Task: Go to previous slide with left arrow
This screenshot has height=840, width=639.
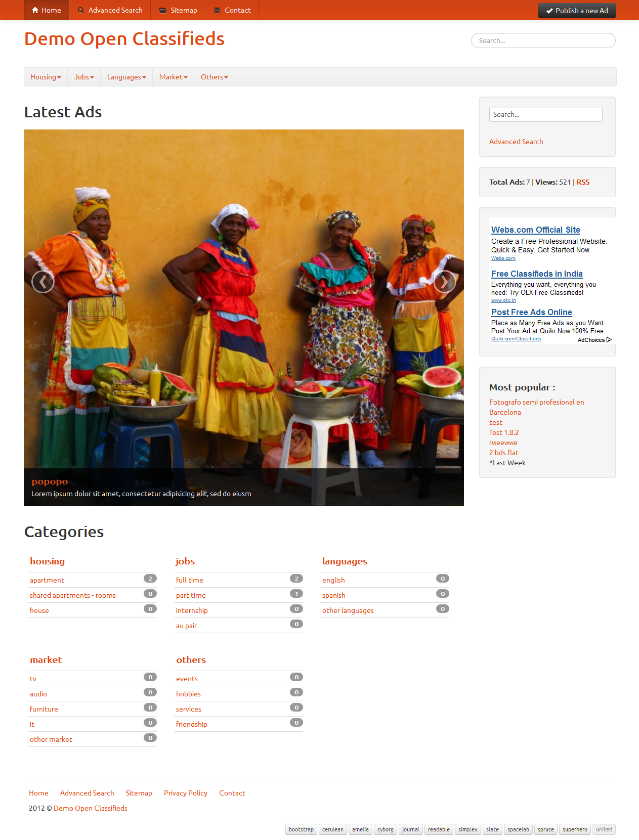Action: (x=43, y=282)
